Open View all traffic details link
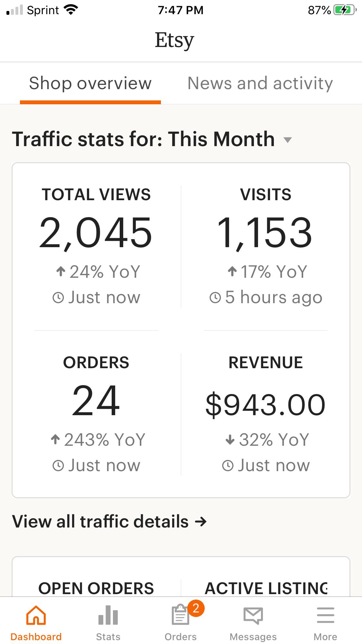Viewport: 362px width, 644px height. point(100,521)
